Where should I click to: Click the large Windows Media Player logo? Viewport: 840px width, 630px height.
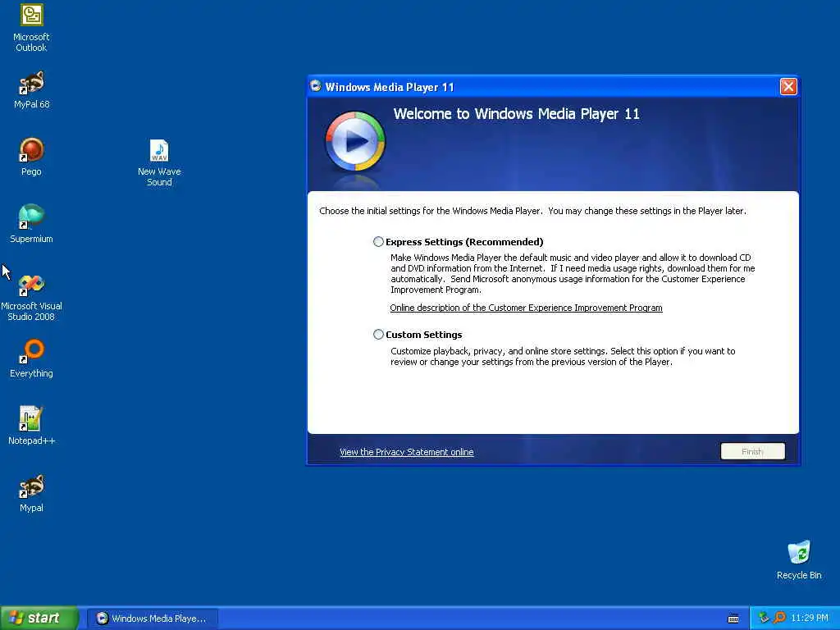click(355, 141)
